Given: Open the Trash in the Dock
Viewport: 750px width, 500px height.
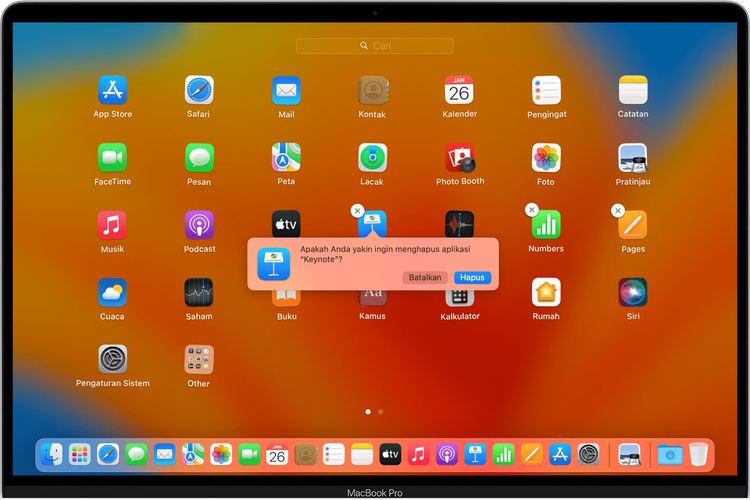Looking at the screenshot, I should point(698,454).
